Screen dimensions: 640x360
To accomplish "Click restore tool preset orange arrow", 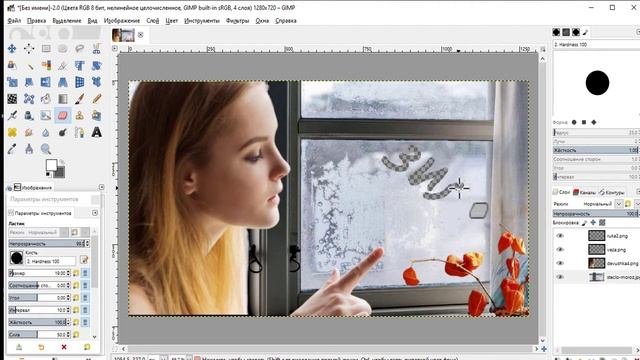I will coord(41,347).
